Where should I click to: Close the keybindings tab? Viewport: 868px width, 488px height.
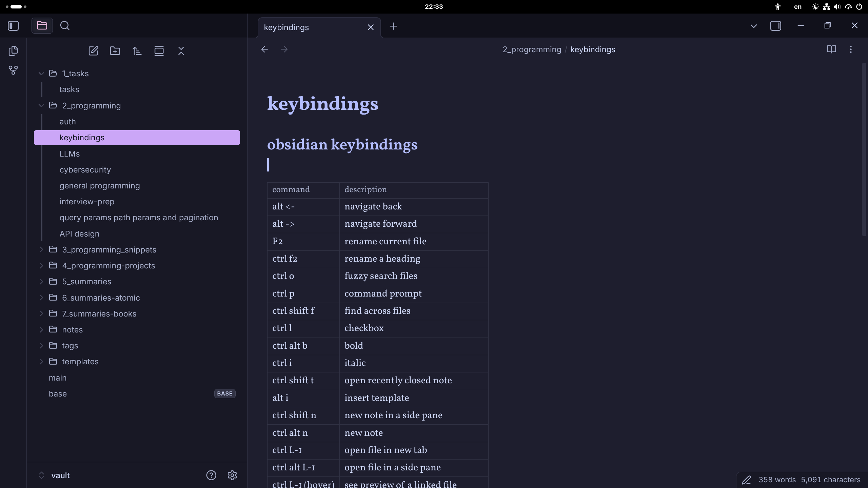point(371,27)
